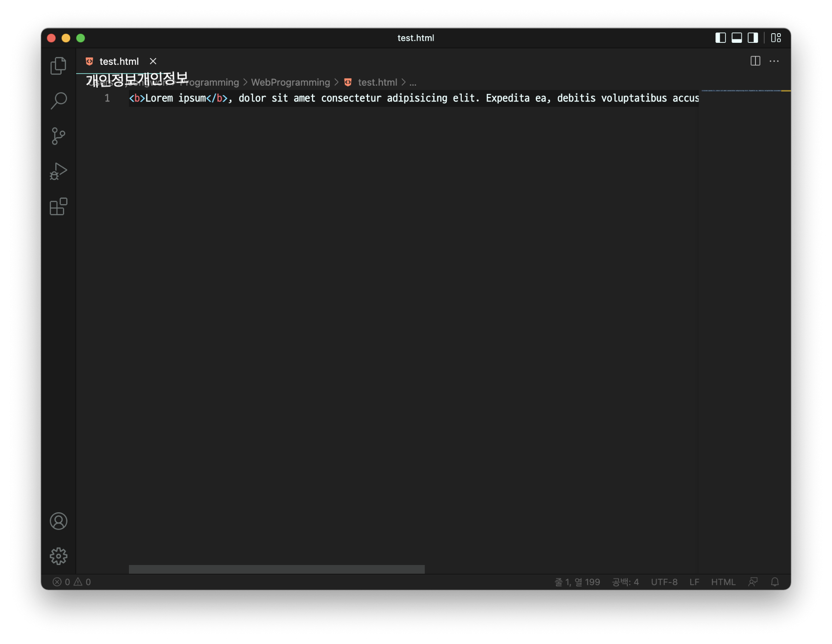Viewport: 832px width, 644px height.
Task: Toggle primary side bar visibility
Action: point(721,38)
